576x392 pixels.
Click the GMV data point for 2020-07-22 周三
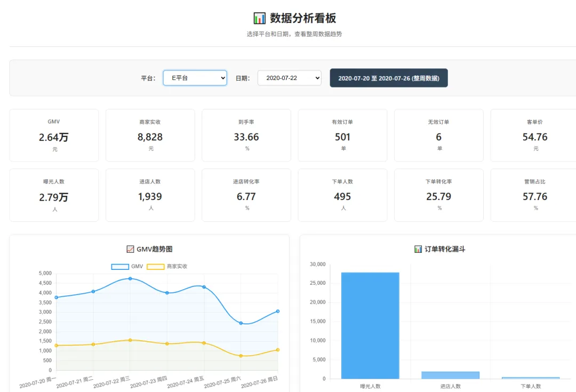click(130, 278)
